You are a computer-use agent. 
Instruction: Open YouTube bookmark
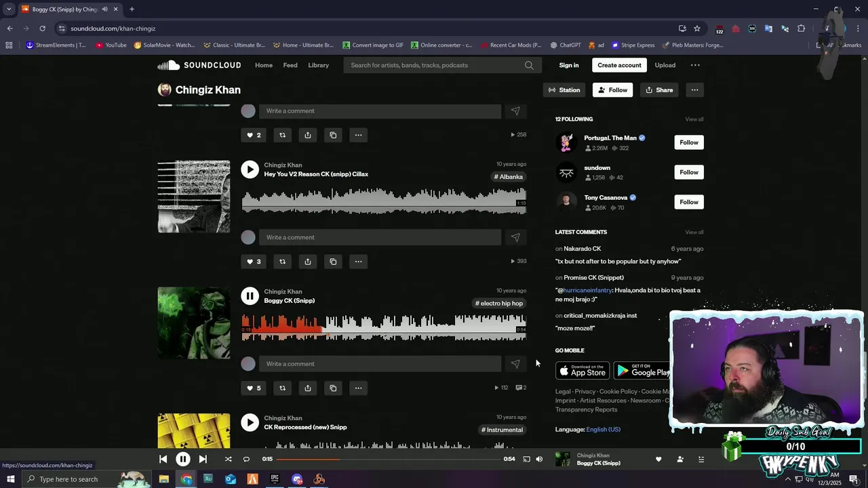coord(111,45)
